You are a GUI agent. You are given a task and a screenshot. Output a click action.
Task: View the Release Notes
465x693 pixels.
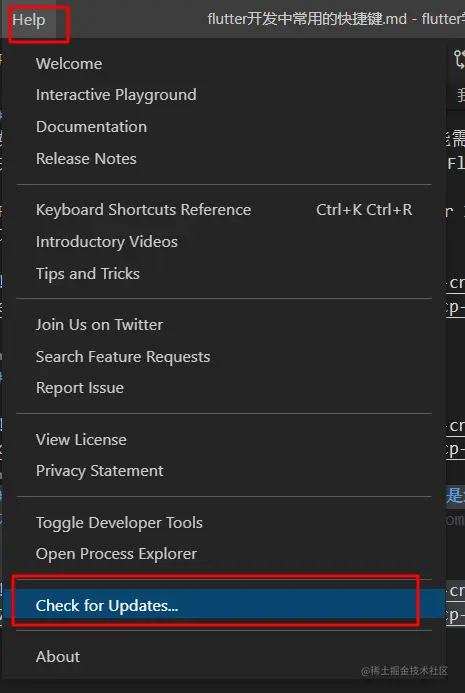224,159
